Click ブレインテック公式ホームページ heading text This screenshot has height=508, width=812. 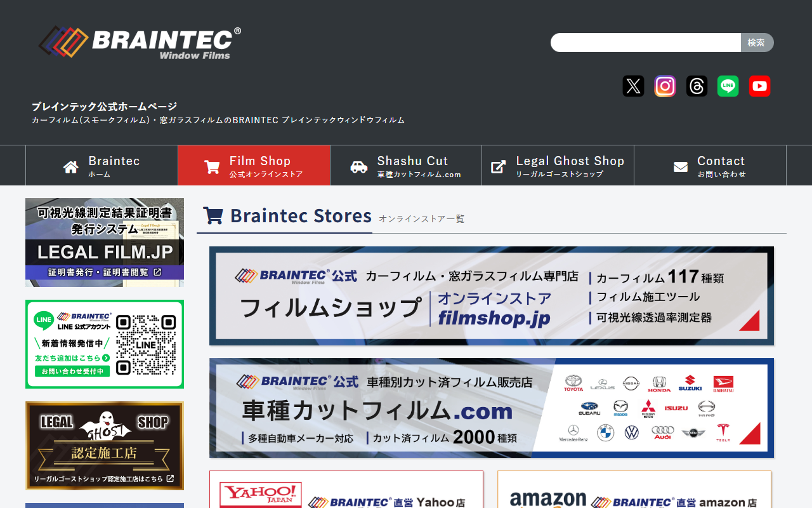[105, 106]
